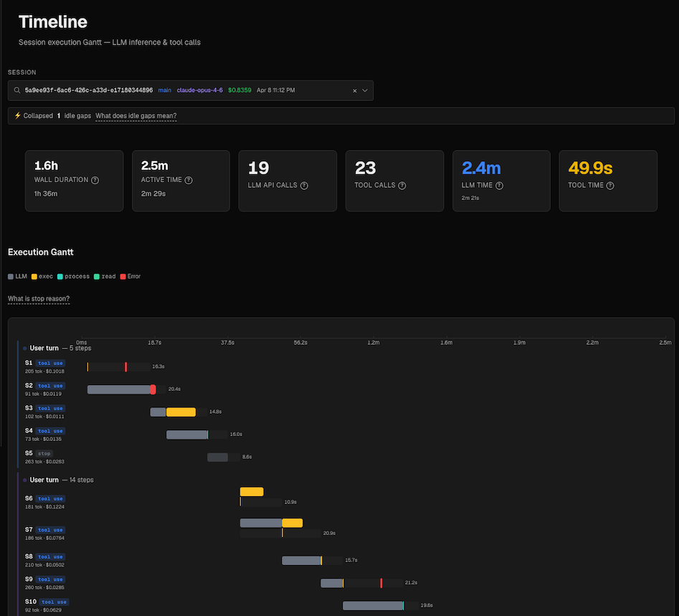Click the 20.4s duration label for S2

(x=174, y=389)
